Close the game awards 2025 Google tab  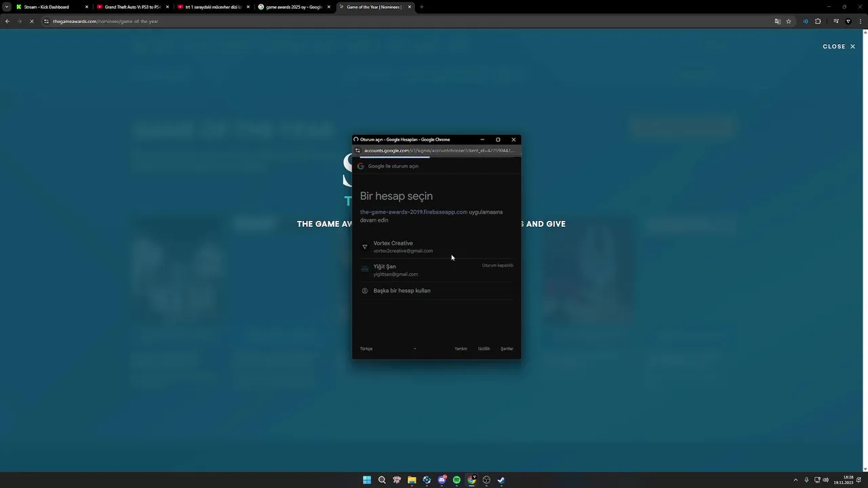(329, 7)
